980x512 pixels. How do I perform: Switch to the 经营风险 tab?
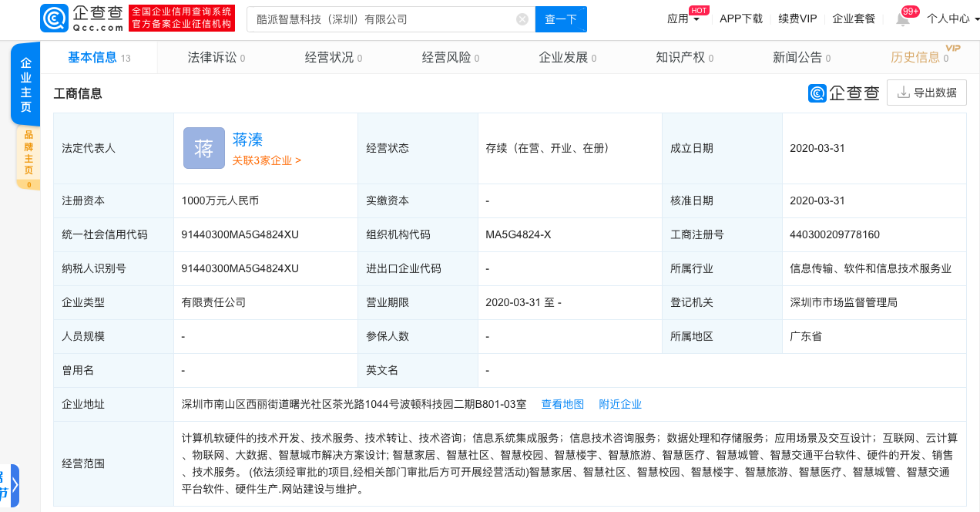click(451, 58)
